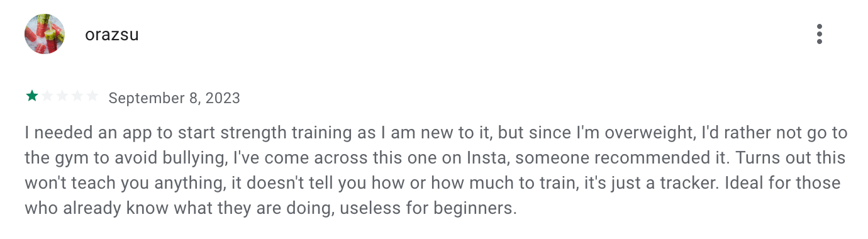Click the review date September 8, 2023
Screen dimensions: 868x239
click(174, 98)
